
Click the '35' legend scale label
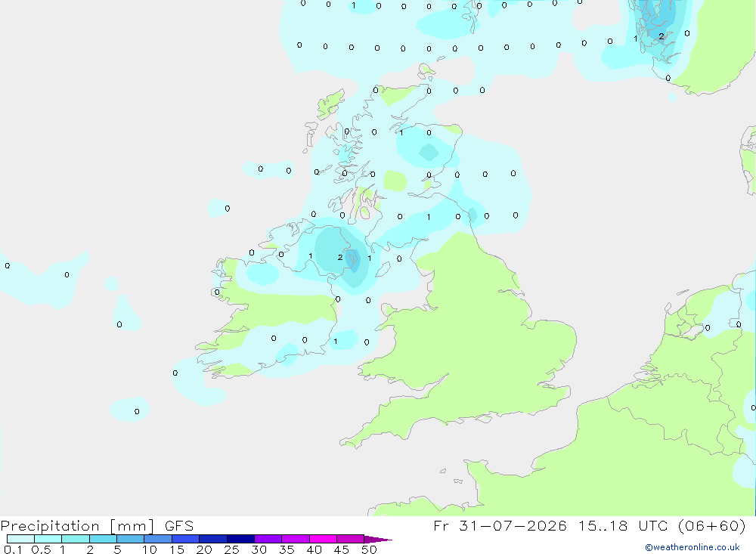click(x=287, y=549)
